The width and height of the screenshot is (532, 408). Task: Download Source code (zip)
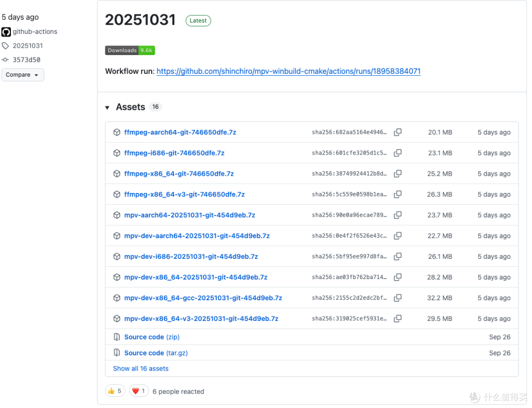tap(152, 337)
